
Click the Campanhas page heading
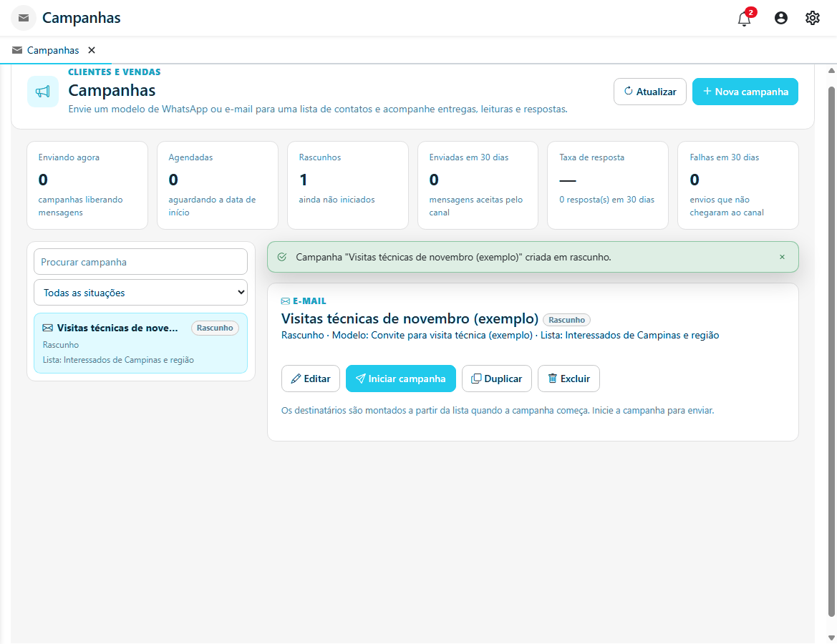[112, 90]
